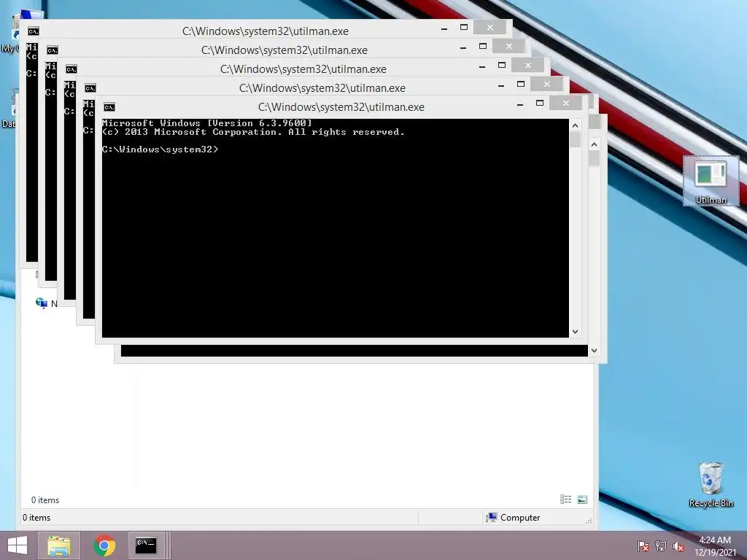Screen dimensions: 747x560
Task: Open the rearmost utilman.exe window system menu icon
Action: click(x=33, y=31)
